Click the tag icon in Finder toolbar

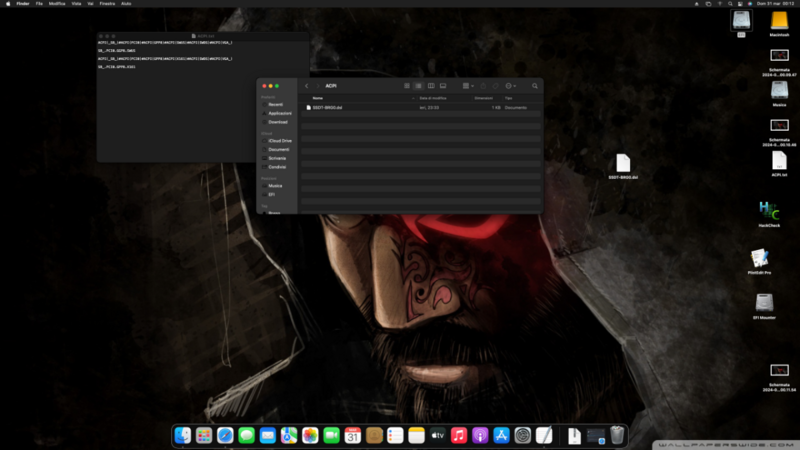(x=496, y=86)
